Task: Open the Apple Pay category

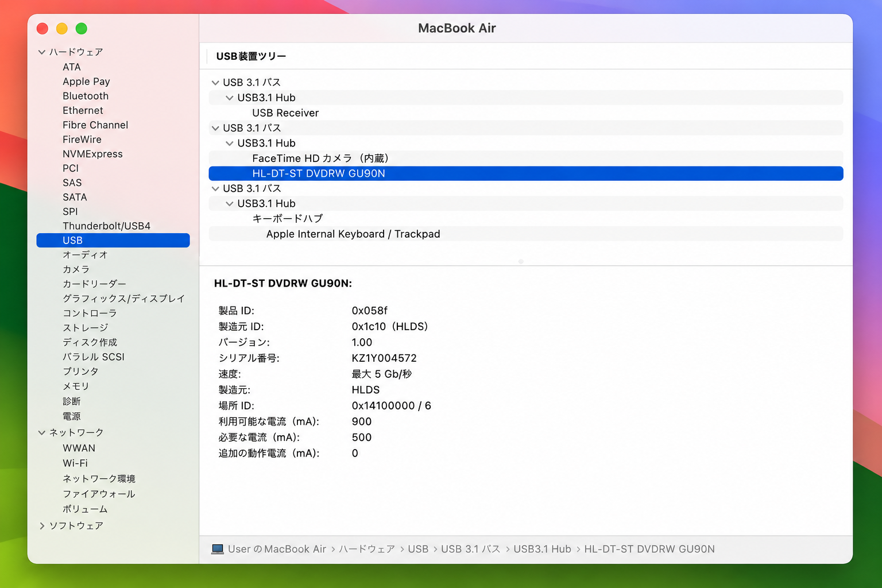Action: tap(86, 82)
